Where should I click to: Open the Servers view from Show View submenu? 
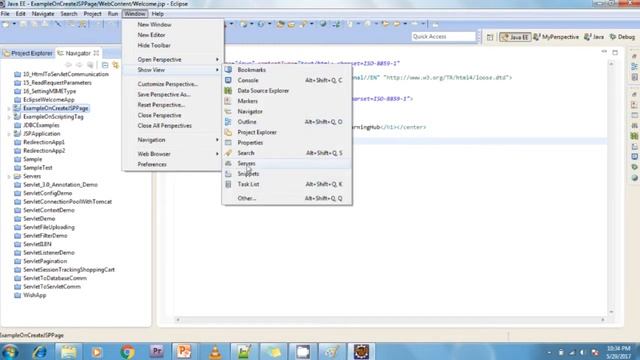tap(287, 163)
